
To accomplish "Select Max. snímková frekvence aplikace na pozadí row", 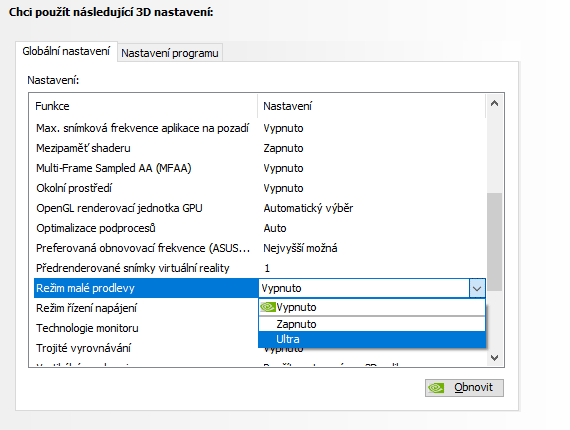I will (x=260, y=128).
